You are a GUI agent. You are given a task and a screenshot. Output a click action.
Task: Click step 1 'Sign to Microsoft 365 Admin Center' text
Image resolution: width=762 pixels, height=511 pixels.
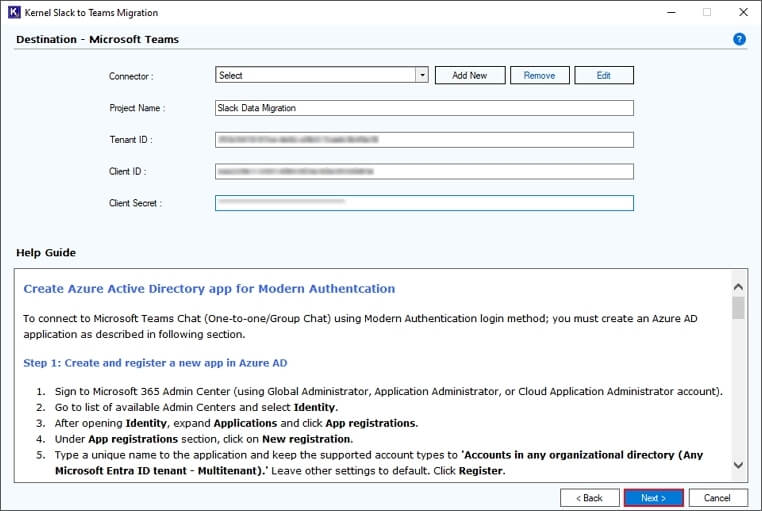[389, 392]
